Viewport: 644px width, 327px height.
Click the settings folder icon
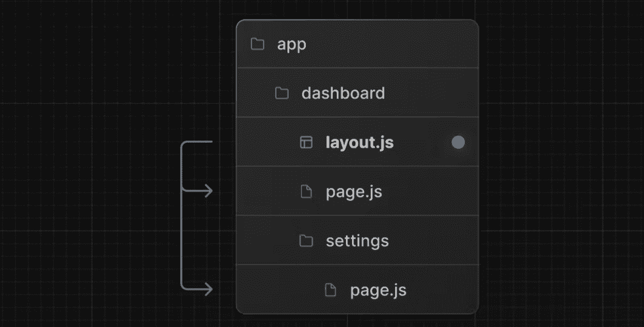click(306, 241)
